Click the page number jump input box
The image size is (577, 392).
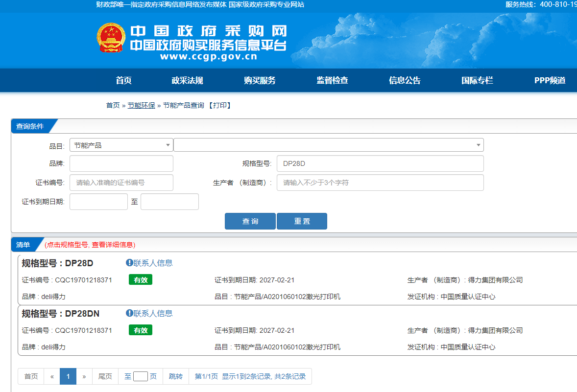pos(140,376)
